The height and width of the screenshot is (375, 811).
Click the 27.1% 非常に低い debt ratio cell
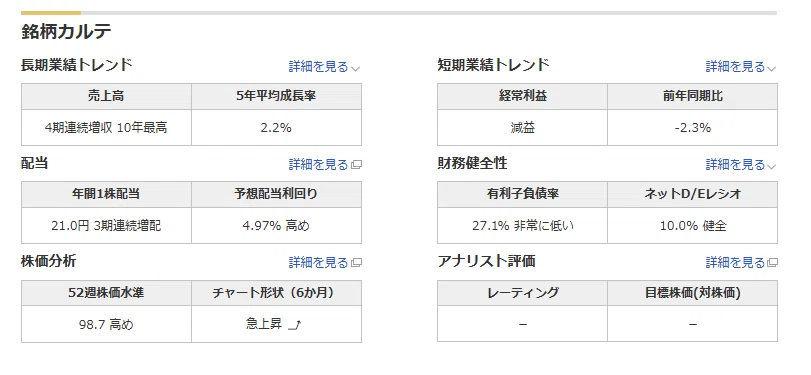click(522, 226)
